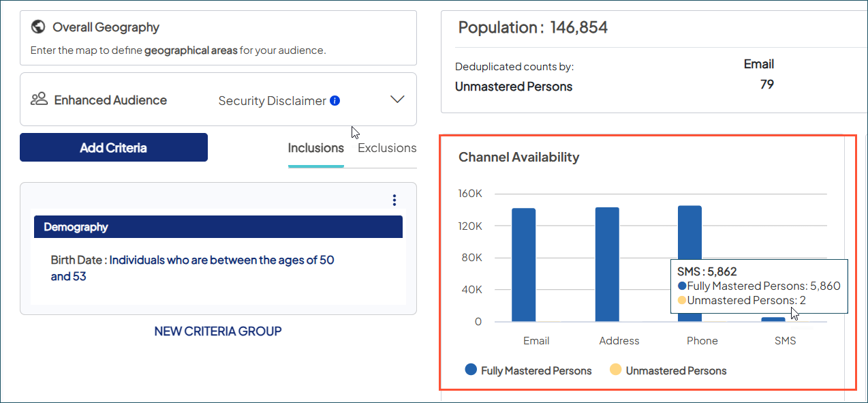Screen dimensions: 868x403
Task: Click the Overall Geography globe icon
Action: pos(39,27)
